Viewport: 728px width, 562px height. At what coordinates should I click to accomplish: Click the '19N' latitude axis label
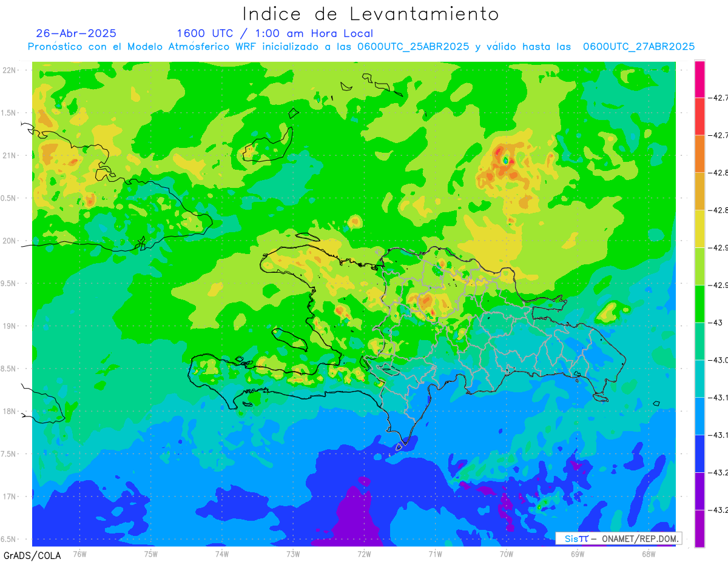pos(10,326)
